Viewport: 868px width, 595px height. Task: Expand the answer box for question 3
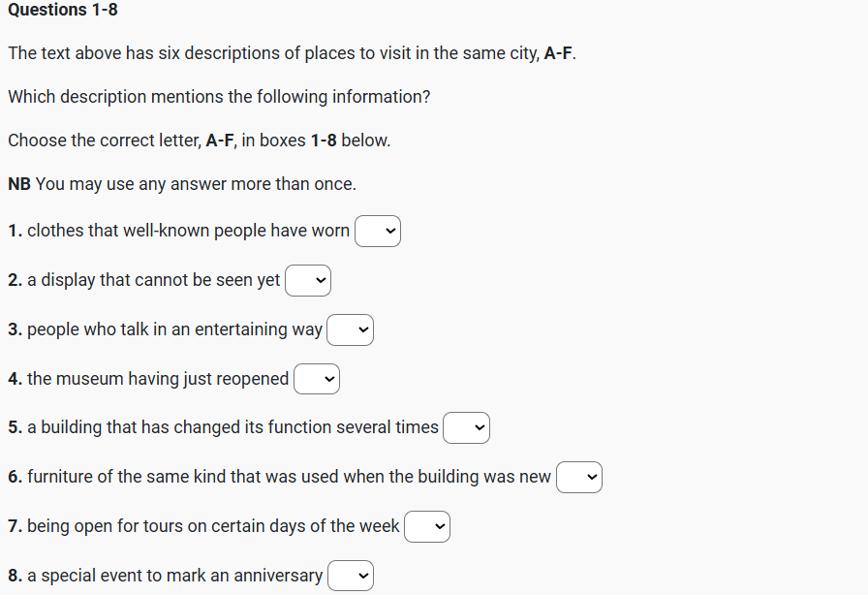click(350, 330)
